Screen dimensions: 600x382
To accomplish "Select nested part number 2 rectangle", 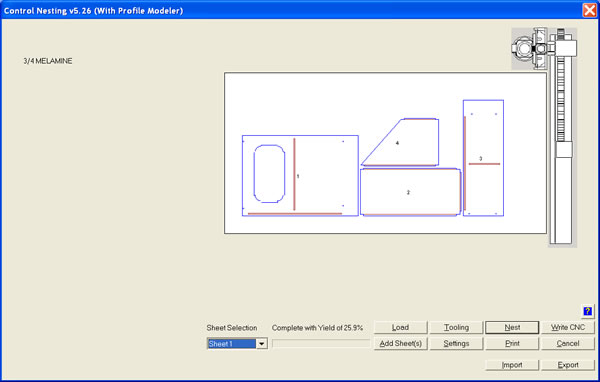I will point(410,192).
